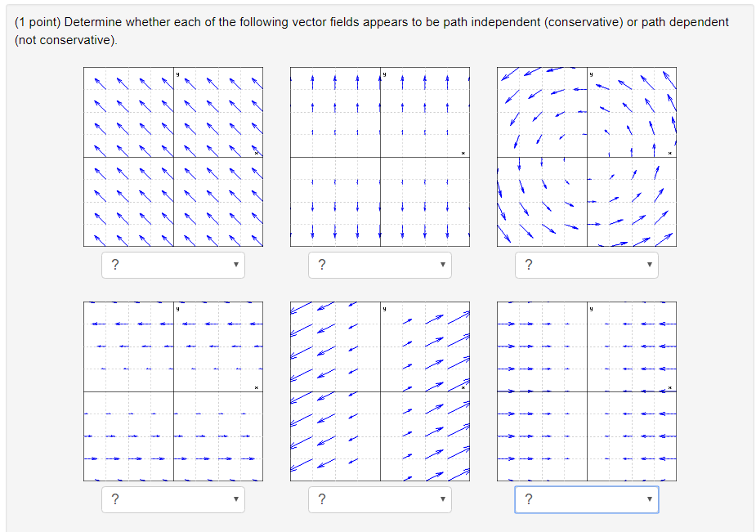Viewport: 756px width, 532px height.
Task: Click the horizontal shear vector field plot
Action: coord(172,392)
